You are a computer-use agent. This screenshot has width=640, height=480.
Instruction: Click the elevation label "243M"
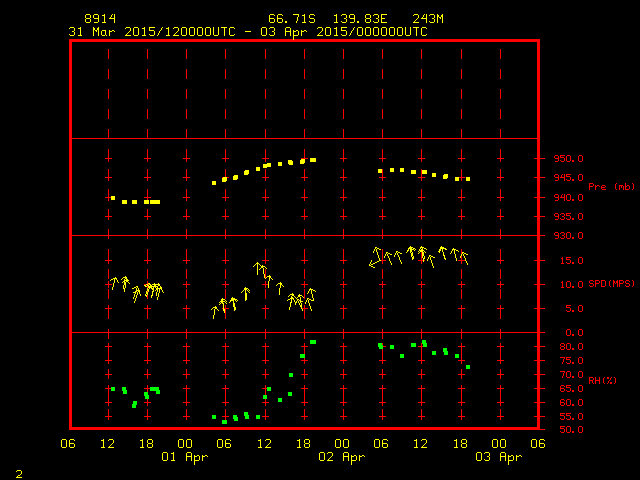(428, 19)
